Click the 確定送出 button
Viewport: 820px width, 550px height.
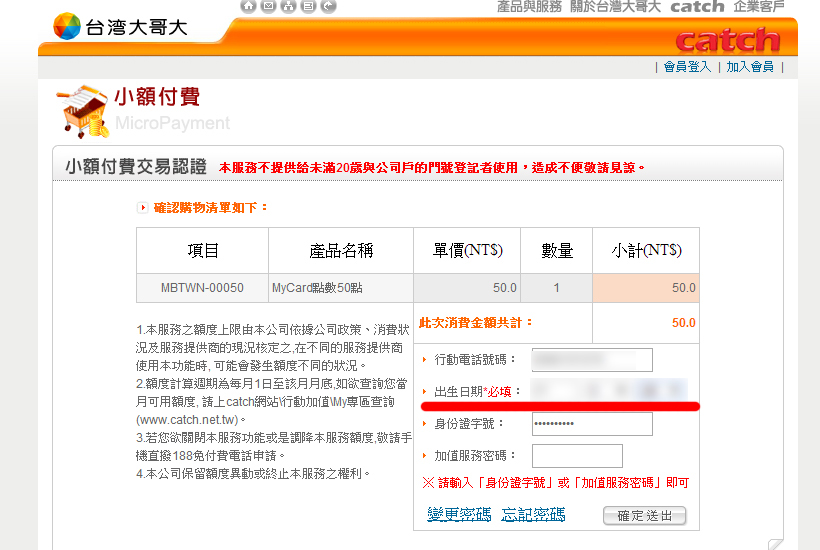pos(644,516)
